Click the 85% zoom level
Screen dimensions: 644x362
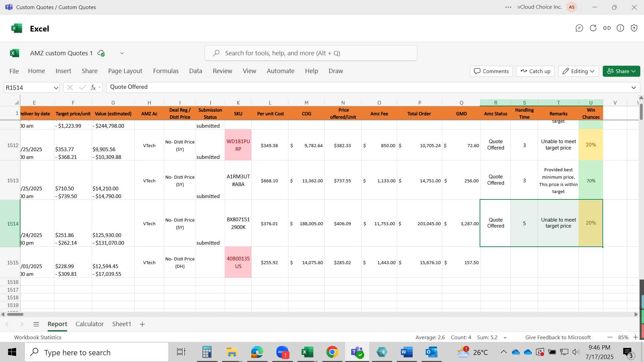623,338
